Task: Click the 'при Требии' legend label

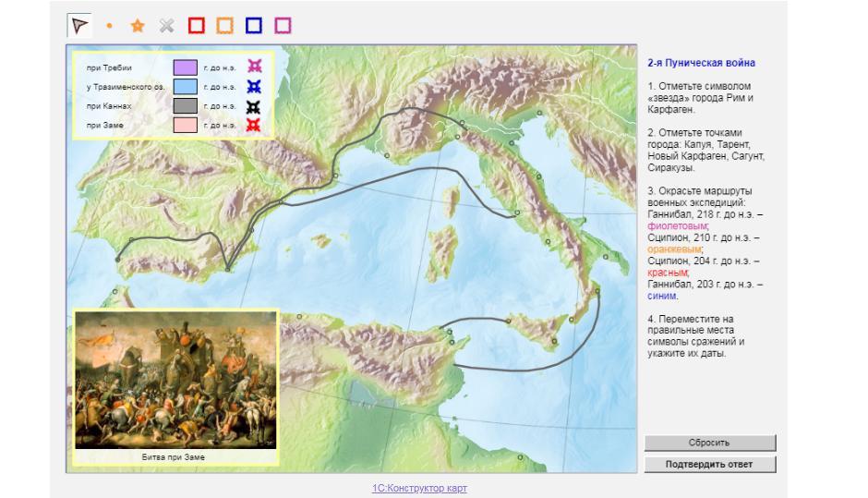Action: click(x=109, y=67)
